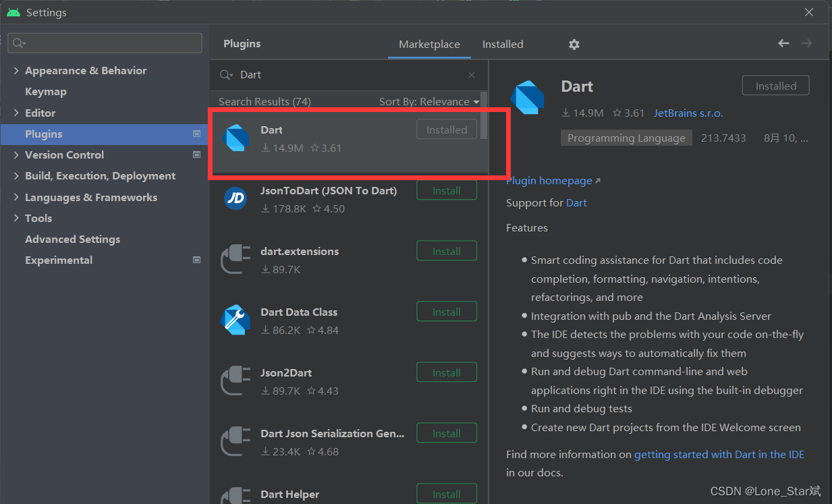Select Plugins in the settings tree
832x504 pixels.
coord(105,134)
